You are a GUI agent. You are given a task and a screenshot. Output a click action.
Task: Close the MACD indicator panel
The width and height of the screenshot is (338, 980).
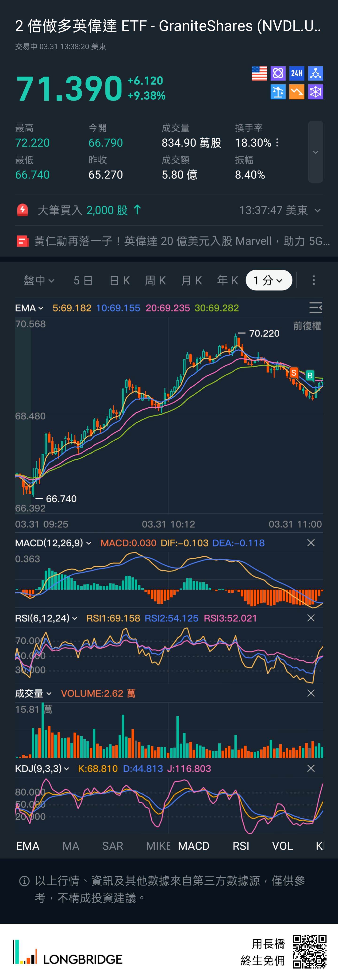pos(311,543)
